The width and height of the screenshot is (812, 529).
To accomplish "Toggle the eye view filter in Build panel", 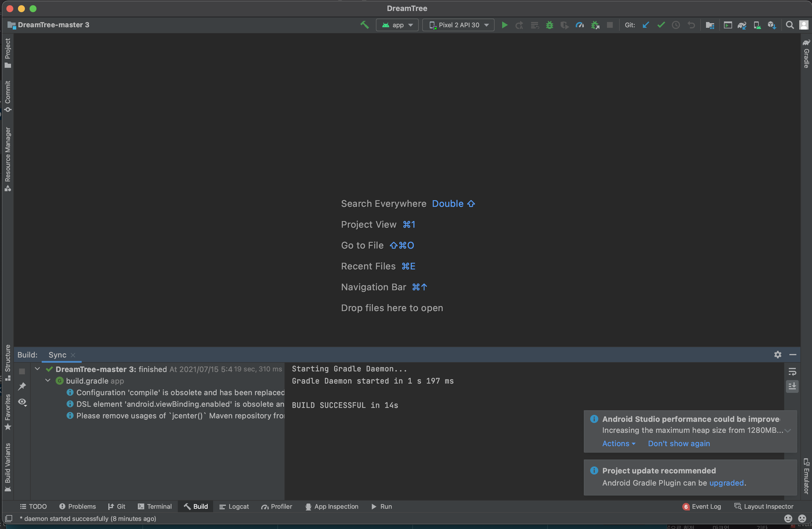I will point(22,402).
